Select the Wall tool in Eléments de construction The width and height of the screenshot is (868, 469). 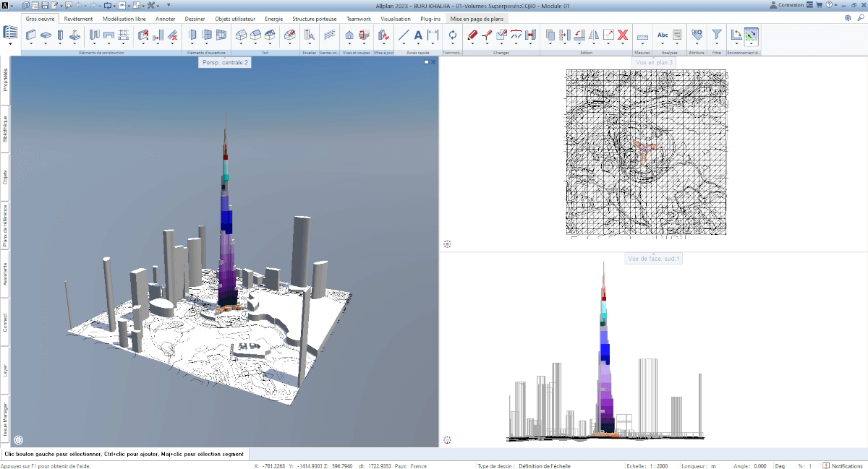click(32, 34)
